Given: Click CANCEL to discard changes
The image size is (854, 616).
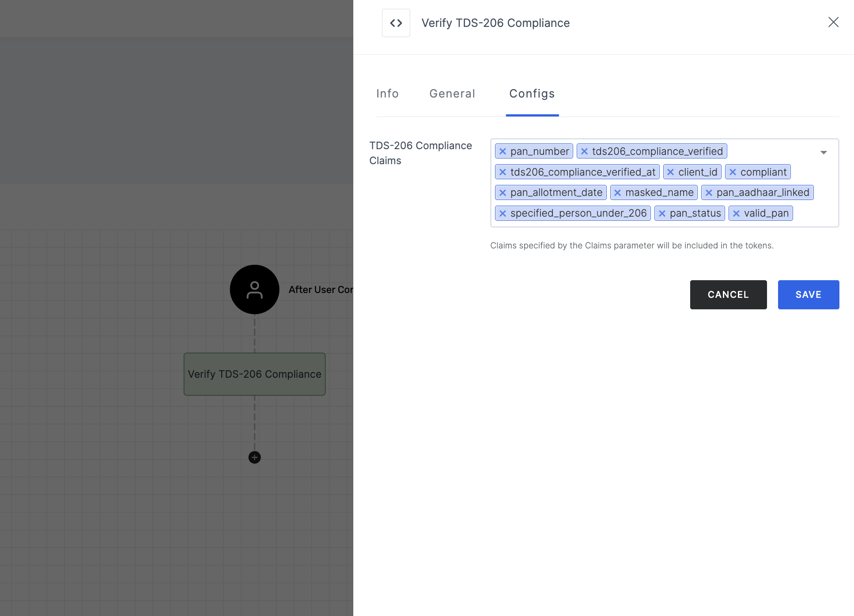Looking at the screenshot, I should 728,294.
